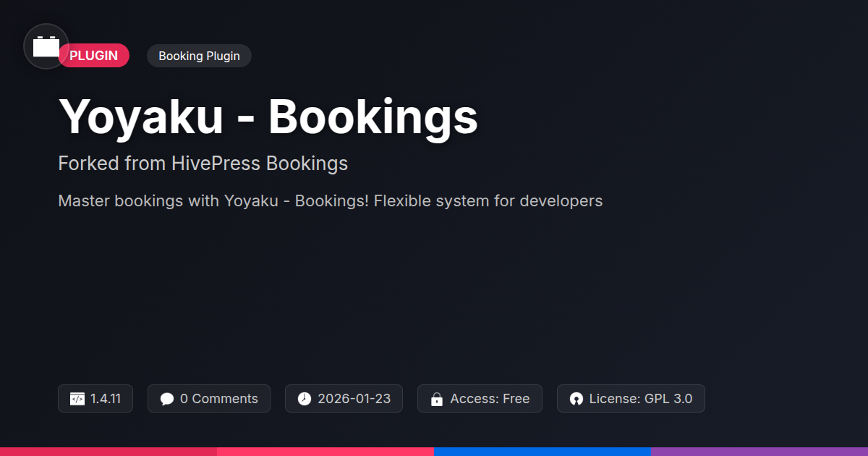Click the speech bubble comments icon
The image size is (868, 456).
pos(167,399)
